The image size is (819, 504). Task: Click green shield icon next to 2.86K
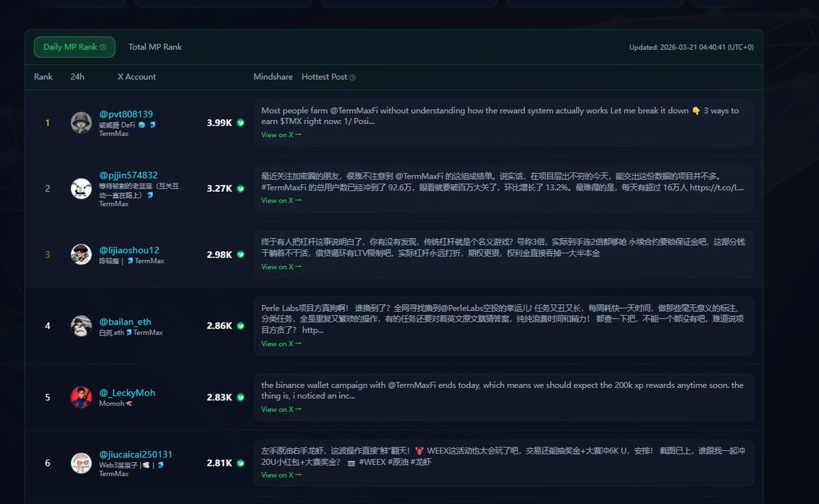click(x=240, y=326)
